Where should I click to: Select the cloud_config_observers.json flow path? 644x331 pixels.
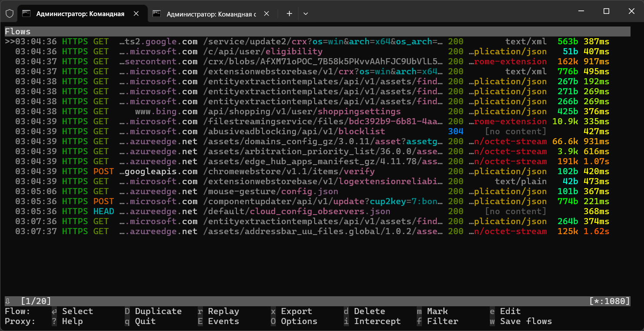click(297, 212)
